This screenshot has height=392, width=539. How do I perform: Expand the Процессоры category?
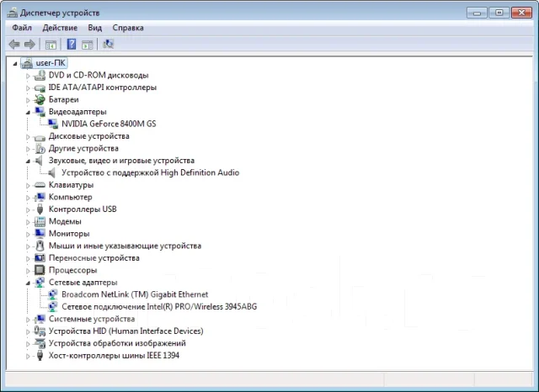click(x=28, y=271)
